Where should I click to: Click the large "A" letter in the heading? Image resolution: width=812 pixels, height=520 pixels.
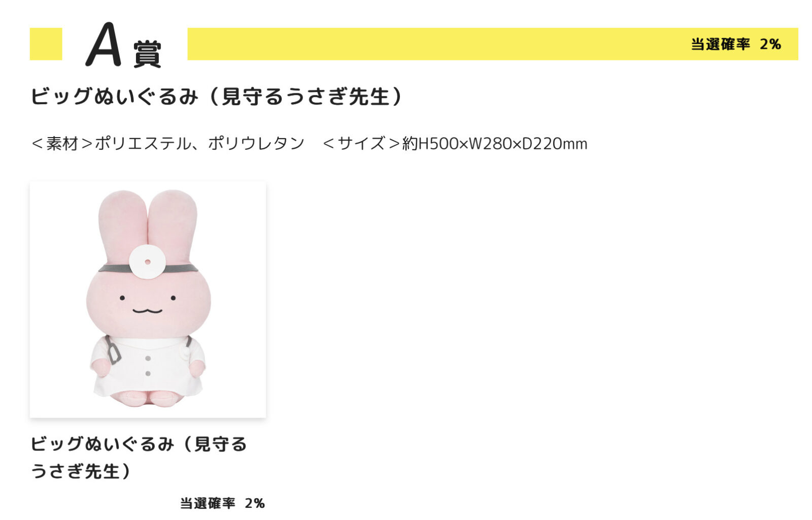click(104, 45)
